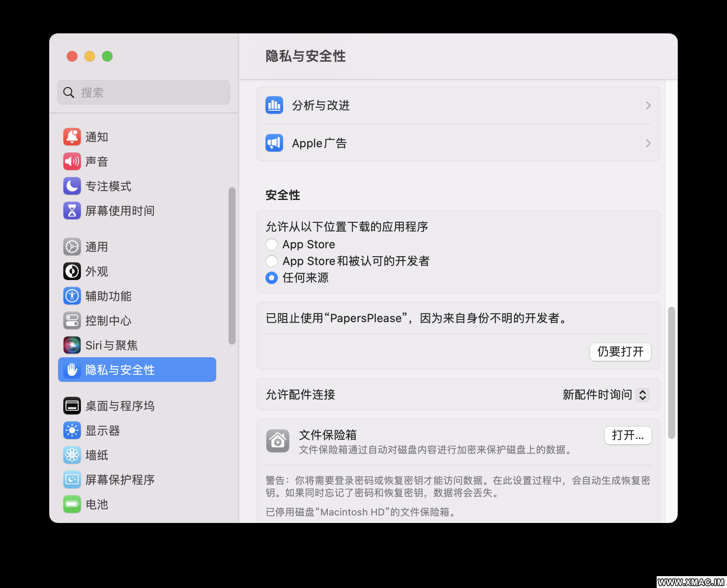Screen dimensions: 727x588
Task: Click the Apple广告 megaphone icon
Action: tap(274, 143)
